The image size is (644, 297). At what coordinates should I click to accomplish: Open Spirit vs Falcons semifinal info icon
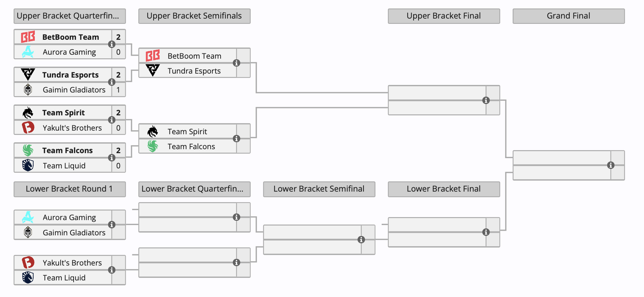pyautogui.click(x=236, y=139)
